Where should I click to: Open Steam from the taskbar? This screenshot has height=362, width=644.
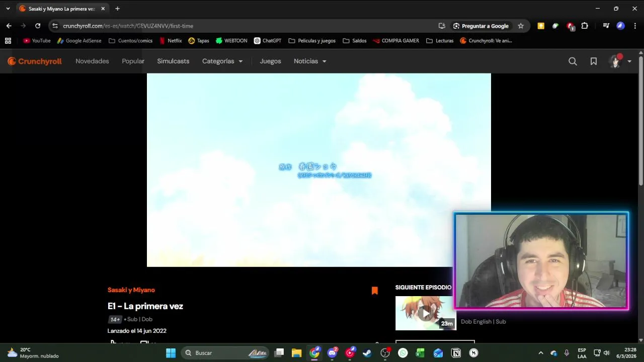tap(367, 353)
